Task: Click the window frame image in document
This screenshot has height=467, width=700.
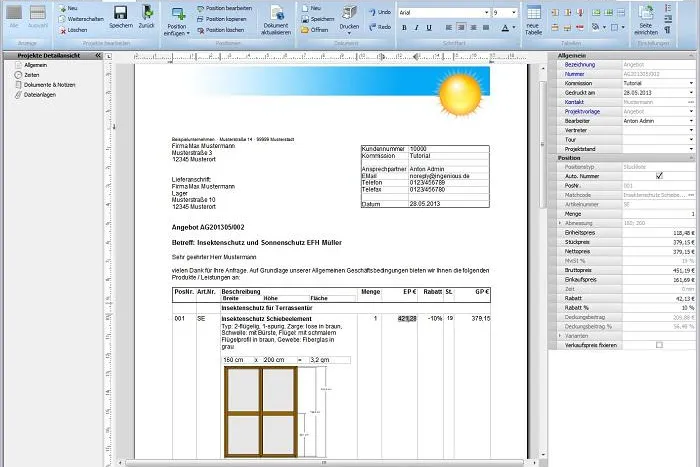Action: click(261, 412)
